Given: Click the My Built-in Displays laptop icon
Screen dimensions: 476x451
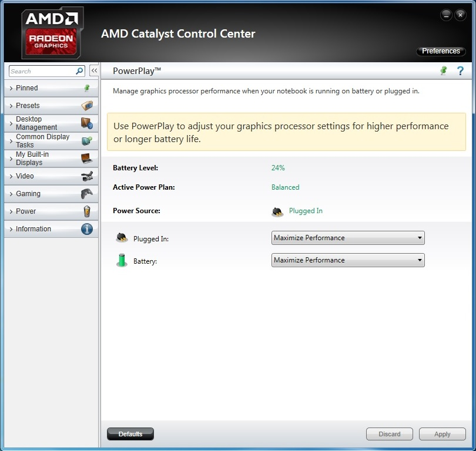Looking at the screenshot, I should click(87, 159).
